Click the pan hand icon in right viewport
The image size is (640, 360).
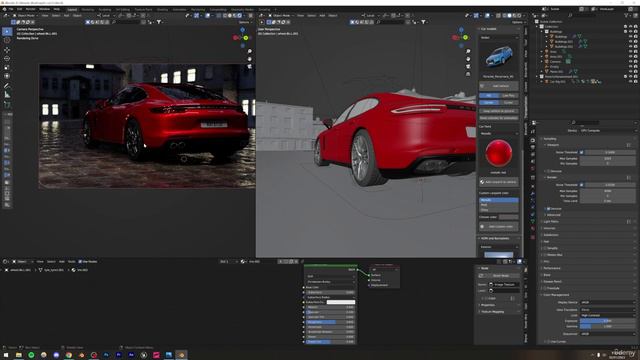click(468, 59)
